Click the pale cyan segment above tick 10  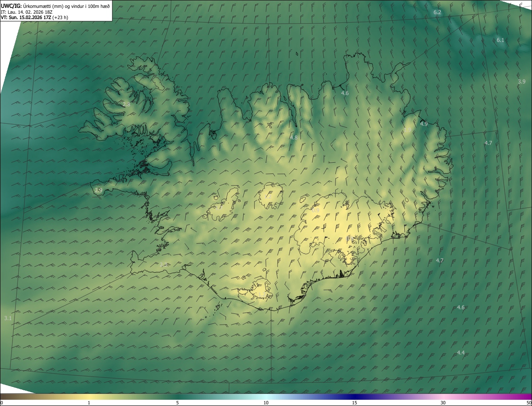266,396
